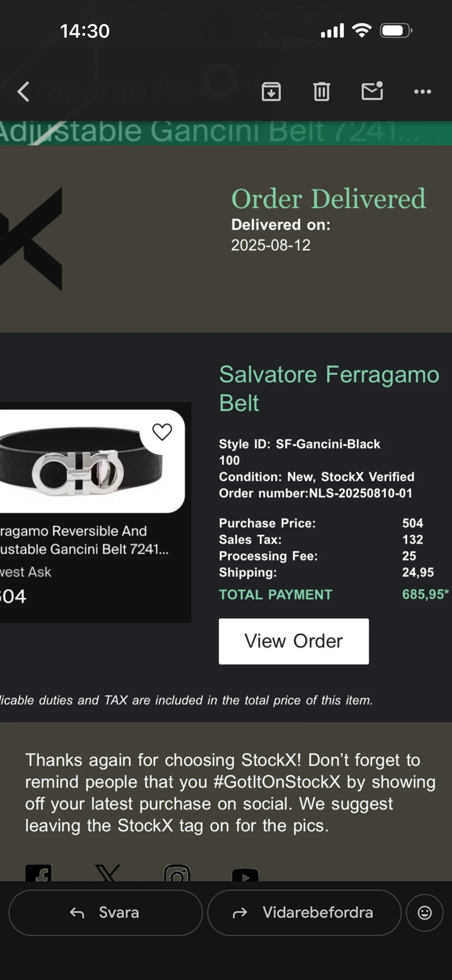Viewport: 452px width, 980px height.
Task: Favorite the belt with the heart toggle
Action: (162, 431)
